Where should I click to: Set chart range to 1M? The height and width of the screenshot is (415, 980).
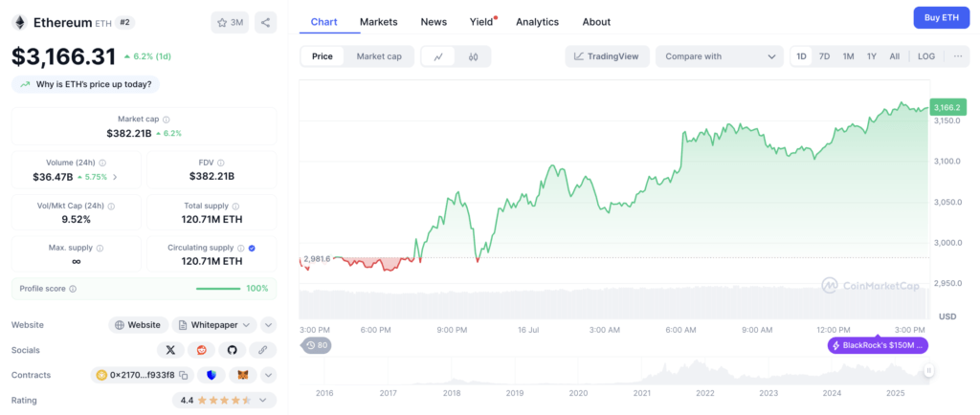pos(848,56)
